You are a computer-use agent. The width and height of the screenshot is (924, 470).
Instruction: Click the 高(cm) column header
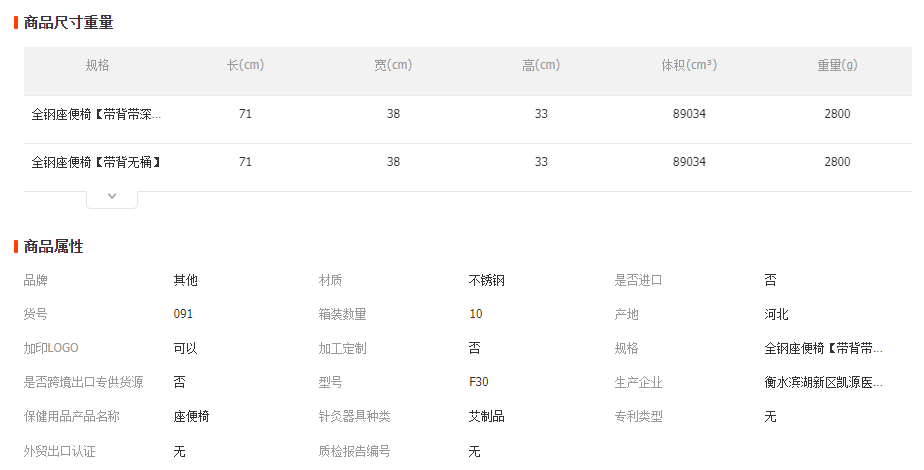[x=541, y=65]
